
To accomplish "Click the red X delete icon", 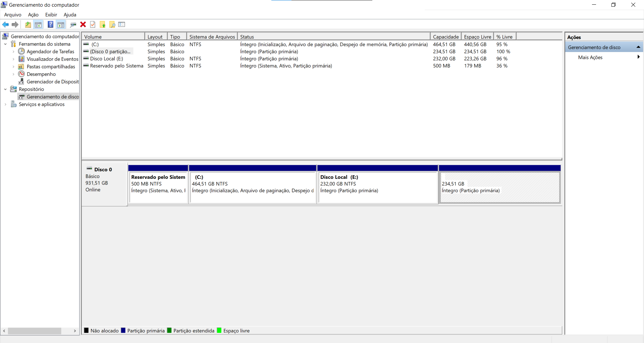I will pyautogui.click(x=83, y=24).
